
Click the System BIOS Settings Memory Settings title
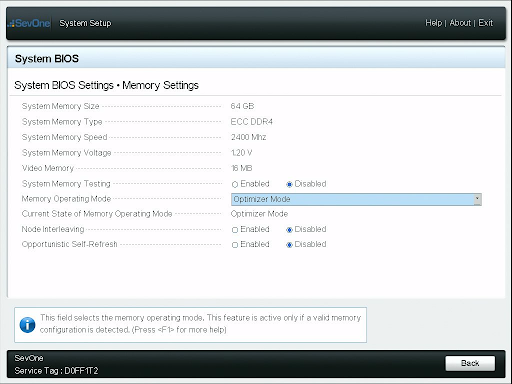click(106, 85)
